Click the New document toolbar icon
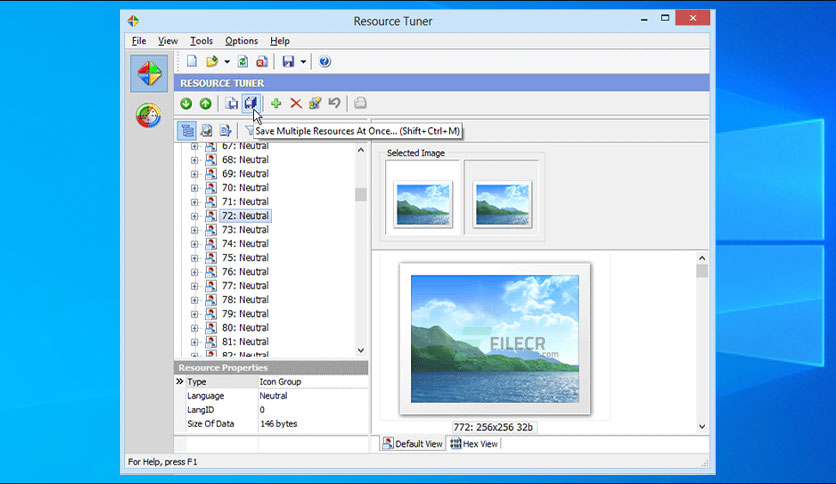This screenshot has width=836, height=484. 192,61
